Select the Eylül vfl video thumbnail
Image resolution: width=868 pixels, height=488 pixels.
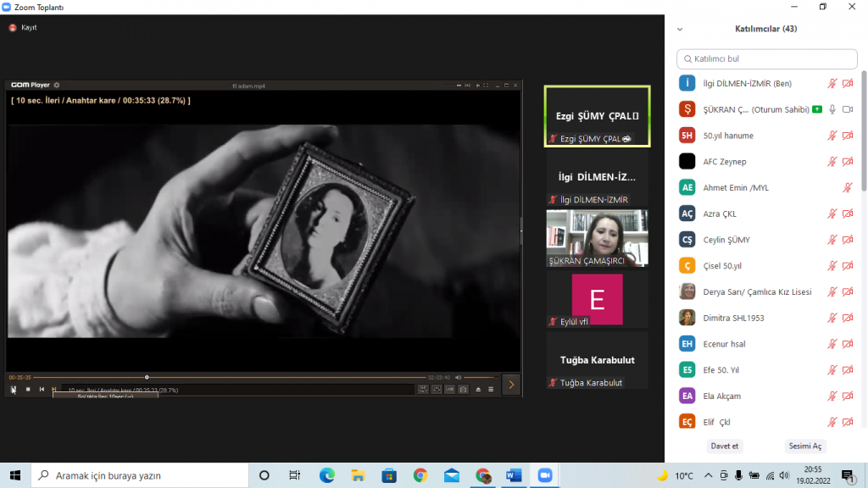(x=597, y=300)
